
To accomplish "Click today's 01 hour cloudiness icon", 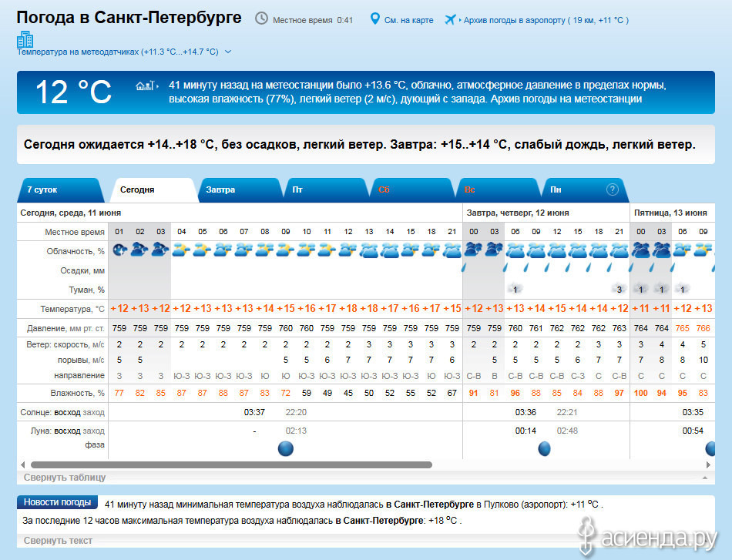I will (x=119, y=250).
